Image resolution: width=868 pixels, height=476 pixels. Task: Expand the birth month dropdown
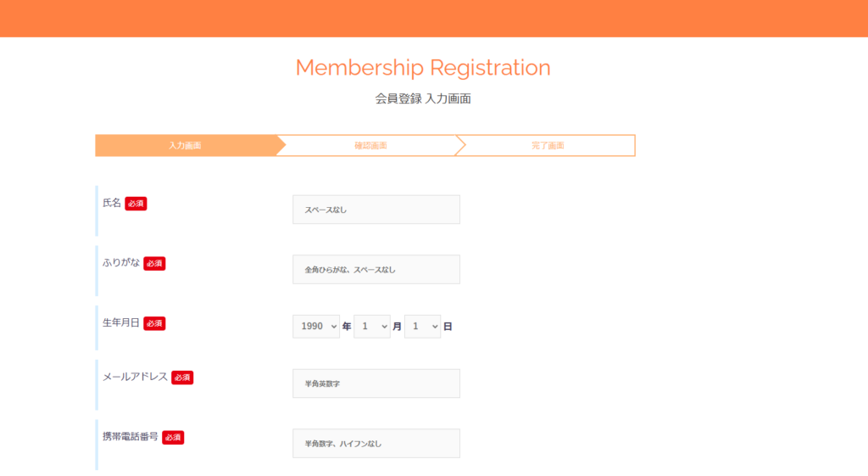click(x=371, y=326)
